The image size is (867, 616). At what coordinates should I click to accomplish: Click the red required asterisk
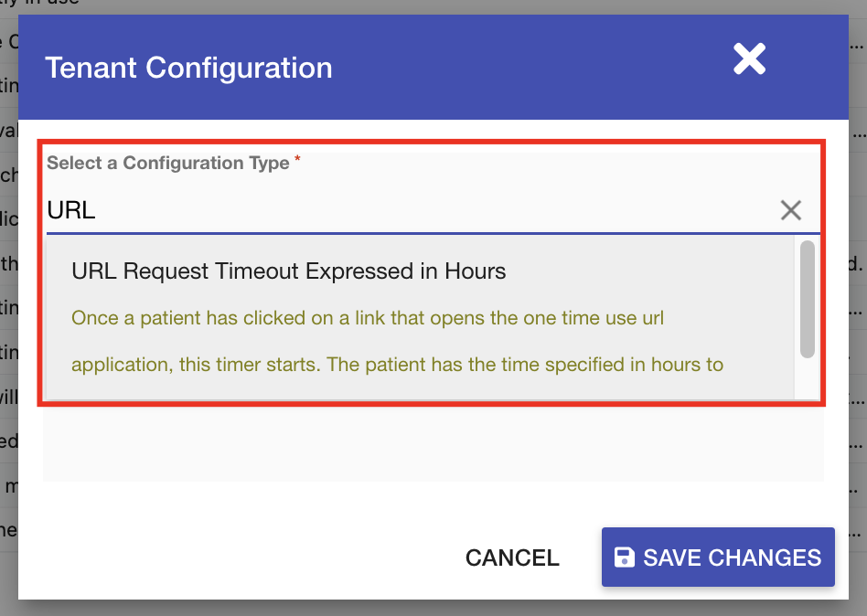298,161
